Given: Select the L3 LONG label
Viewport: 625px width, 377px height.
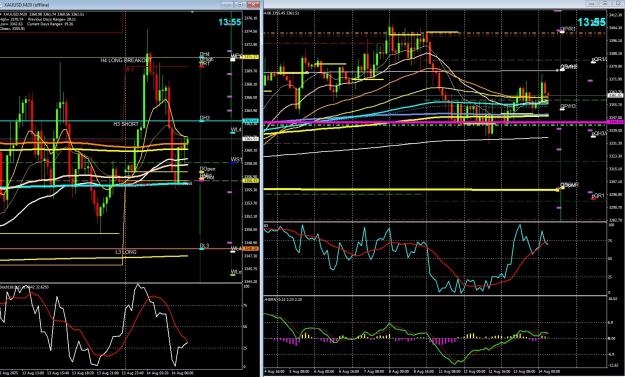Looking at the screenshot, I should pos(126,252).
